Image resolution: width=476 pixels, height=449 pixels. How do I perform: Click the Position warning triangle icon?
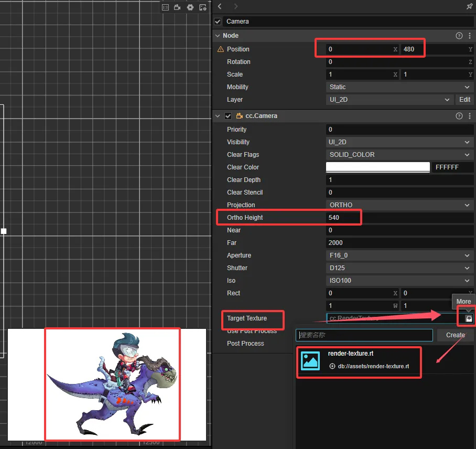point(221,49)
